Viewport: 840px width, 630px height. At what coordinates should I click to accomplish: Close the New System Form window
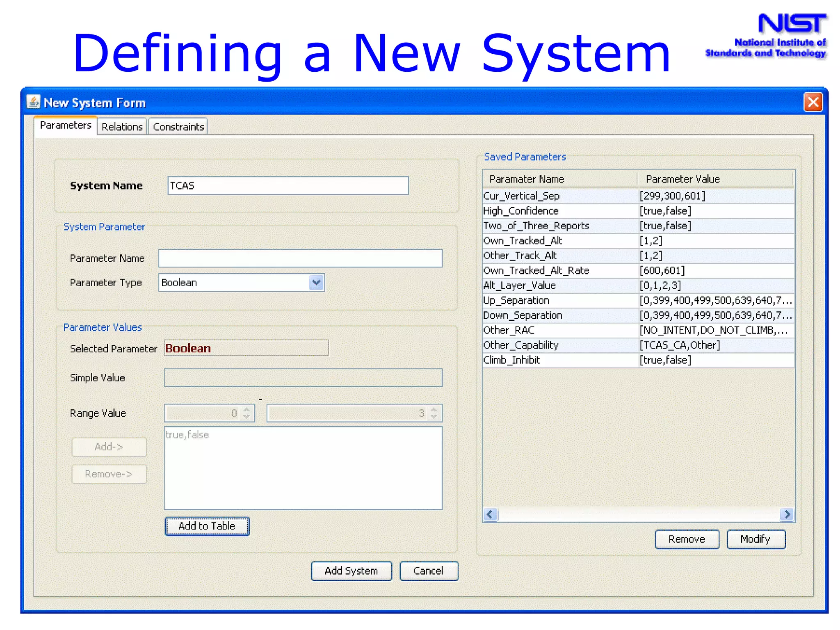[x=813, y=102]
